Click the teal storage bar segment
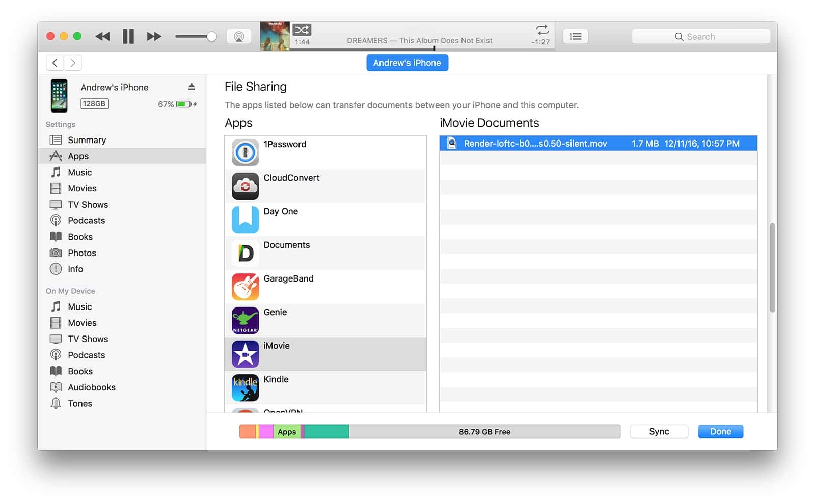The height and width of the screenshot is (504, 815). tap(327, 432)
